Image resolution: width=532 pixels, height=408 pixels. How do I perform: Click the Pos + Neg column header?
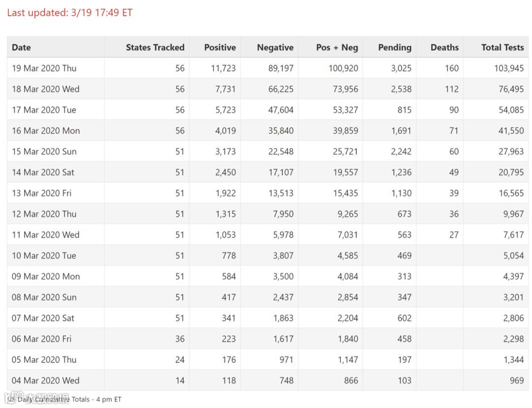coord(337,48)
